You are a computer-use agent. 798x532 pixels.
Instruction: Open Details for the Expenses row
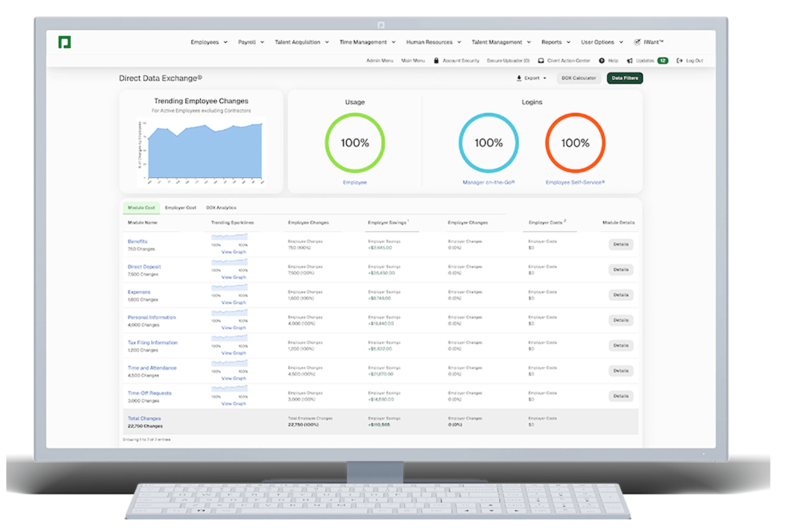tap(621, 295)
